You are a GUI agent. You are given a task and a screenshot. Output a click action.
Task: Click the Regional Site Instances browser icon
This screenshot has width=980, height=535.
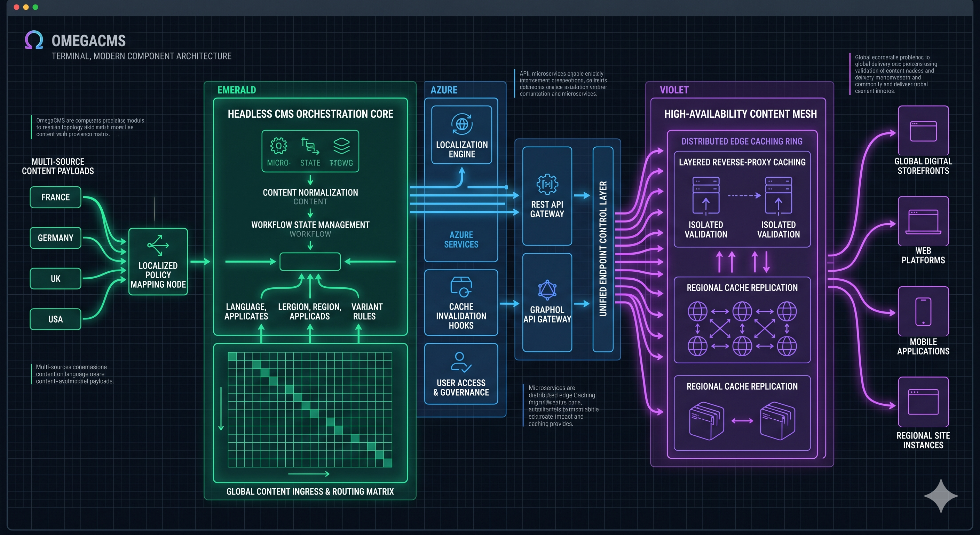[x=923, y=402]
